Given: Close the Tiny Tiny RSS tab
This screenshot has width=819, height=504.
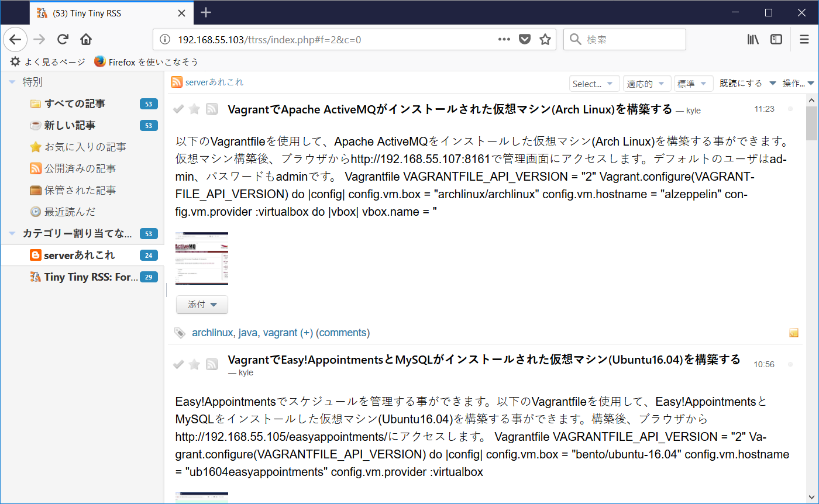Looking at the screenshot, I should point(182,13).
